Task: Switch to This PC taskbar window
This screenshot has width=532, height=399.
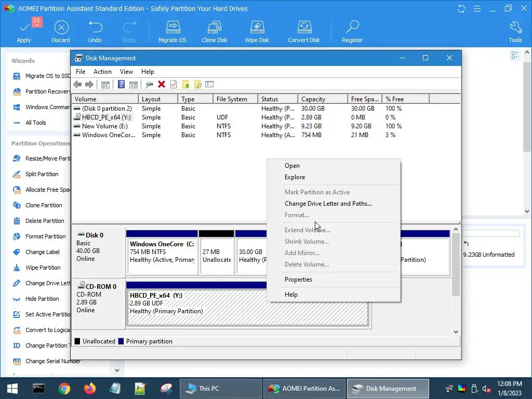Action: coord(220,389)
